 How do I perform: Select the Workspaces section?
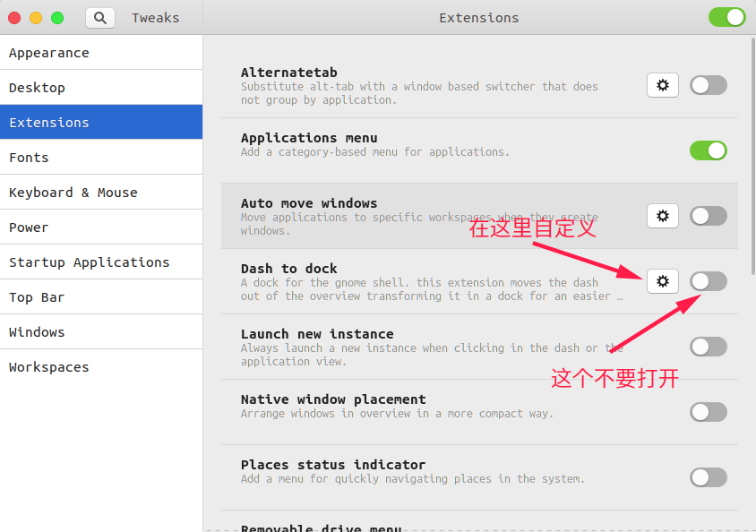[101, 366]
